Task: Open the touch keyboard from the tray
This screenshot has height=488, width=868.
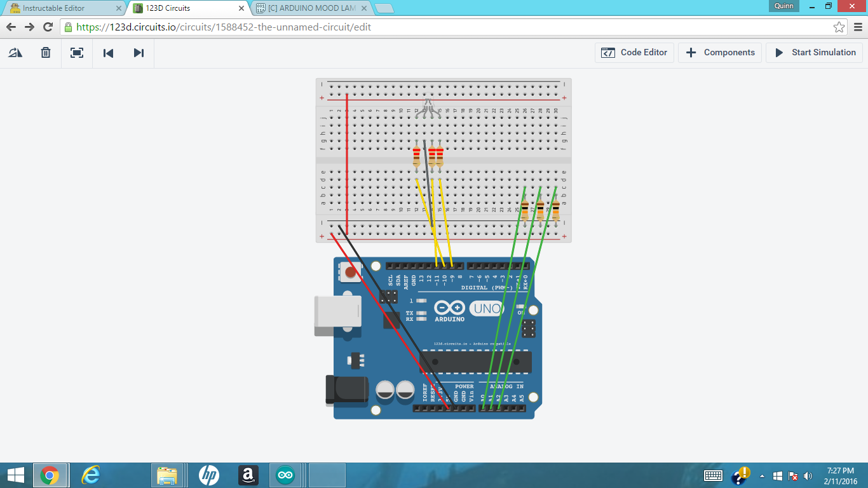Action: (x=713, y=476)
